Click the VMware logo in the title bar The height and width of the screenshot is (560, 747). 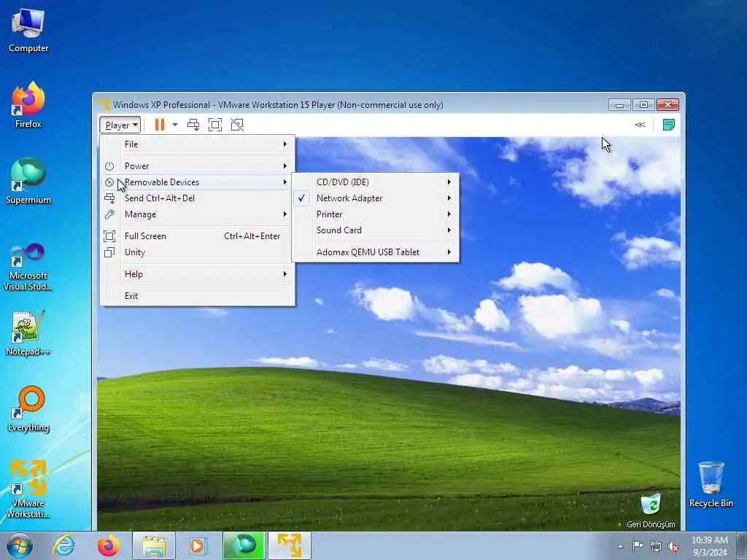coord(104,104)
